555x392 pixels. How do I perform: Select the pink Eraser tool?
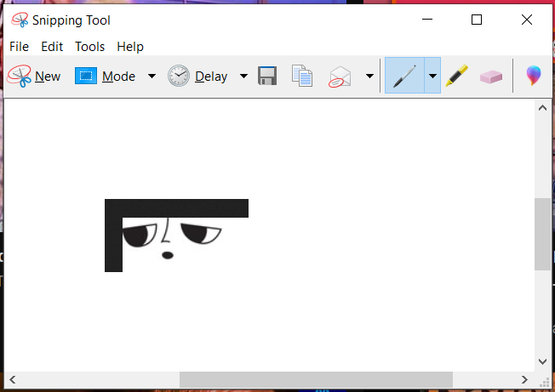pyautogui.click(x=491, y=77)
